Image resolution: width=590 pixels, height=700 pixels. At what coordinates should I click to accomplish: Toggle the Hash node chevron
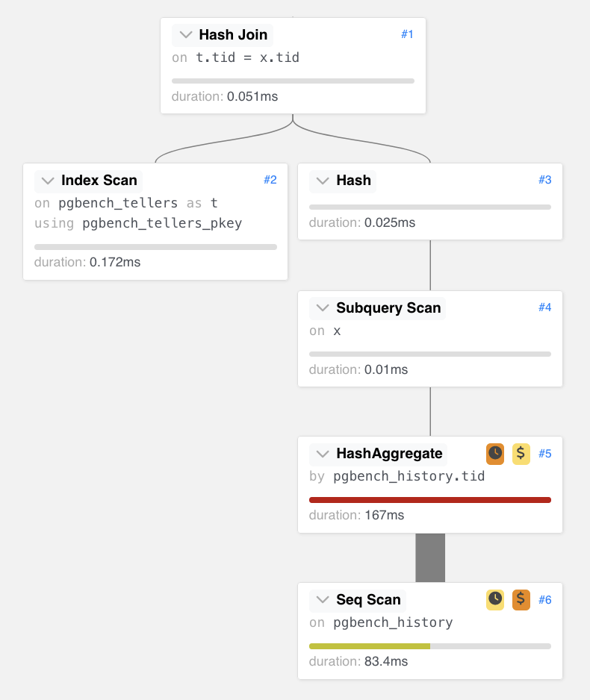point(323,181)
